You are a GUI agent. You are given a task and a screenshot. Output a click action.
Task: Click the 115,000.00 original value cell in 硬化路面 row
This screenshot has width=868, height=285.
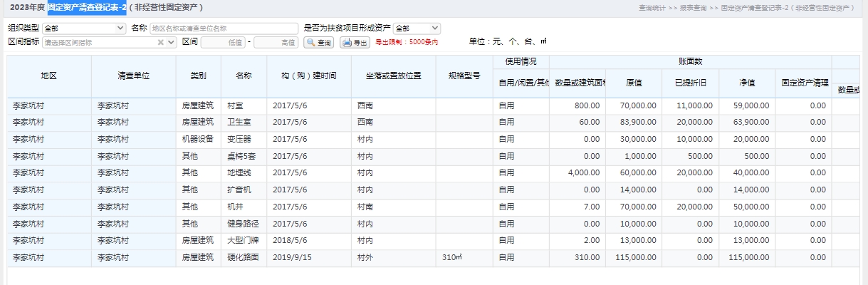coord(634,257)
